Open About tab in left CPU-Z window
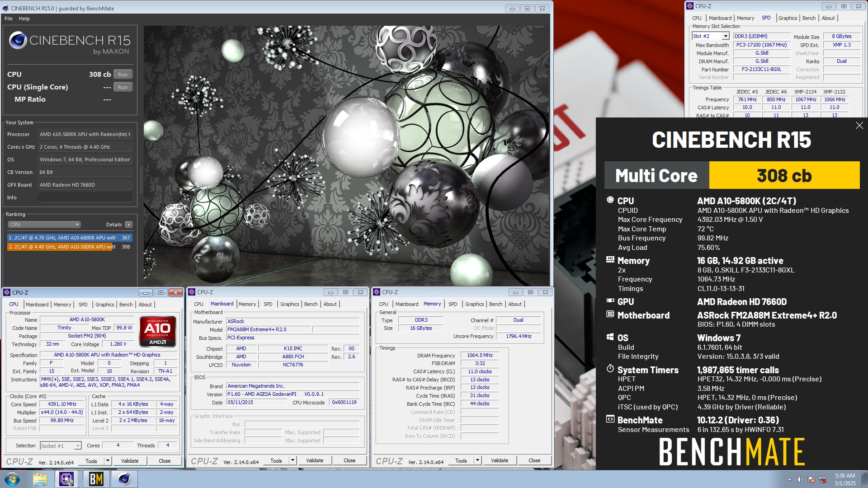Viewport: 868px width, 488px height. point(145,305)
